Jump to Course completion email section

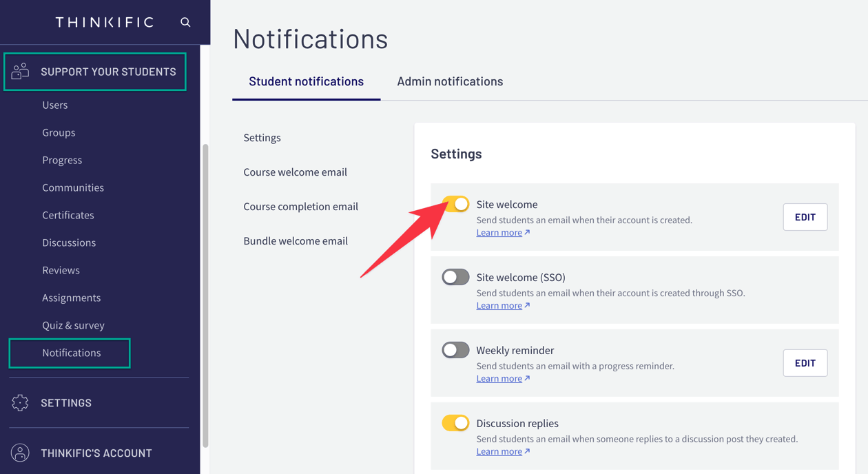coord(300,207)
